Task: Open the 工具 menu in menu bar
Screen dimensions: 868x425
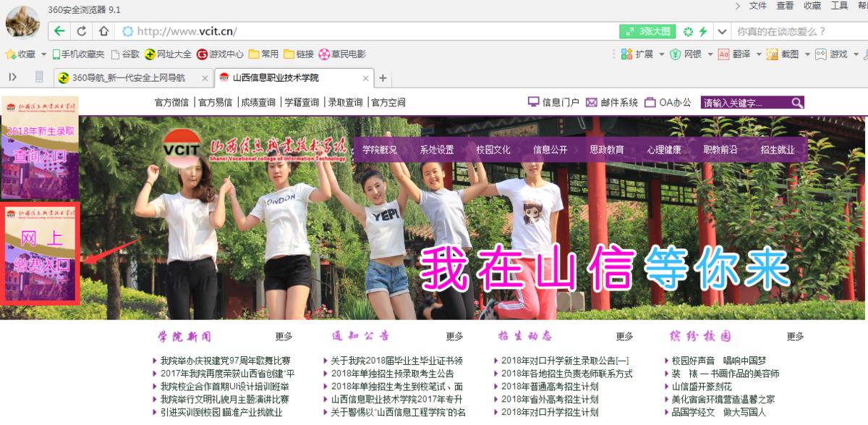Action: [x=839, y=6]
